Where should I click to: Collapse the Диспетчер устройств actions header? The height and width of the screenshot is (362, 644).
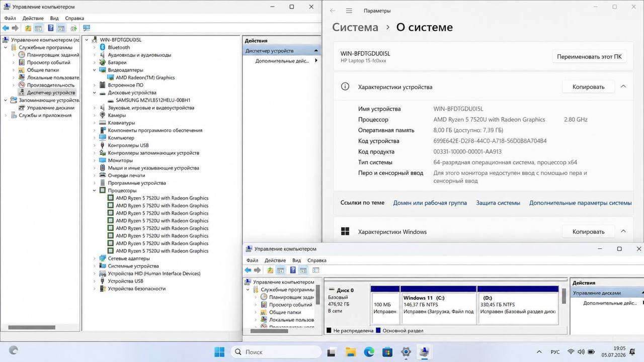pos(316,51)
